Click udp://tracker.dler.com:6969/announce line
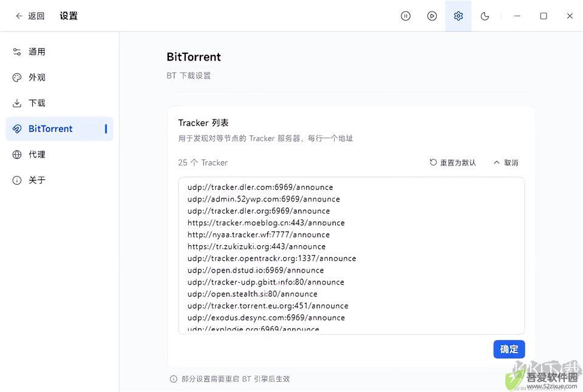583x392 pixels. point(261,187)
